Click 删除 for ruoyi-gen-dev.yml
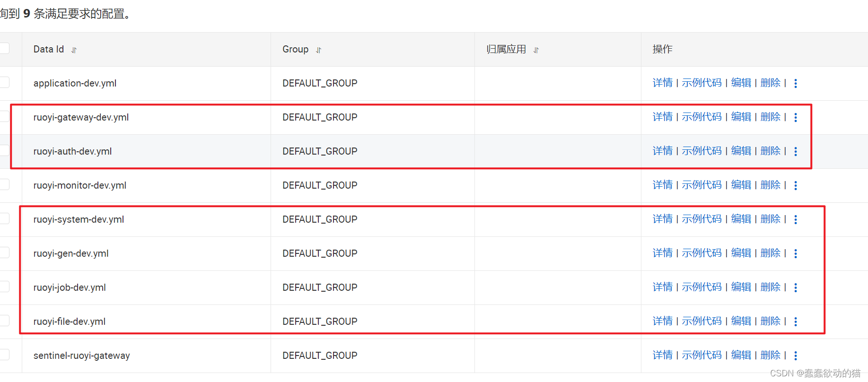 770,253
